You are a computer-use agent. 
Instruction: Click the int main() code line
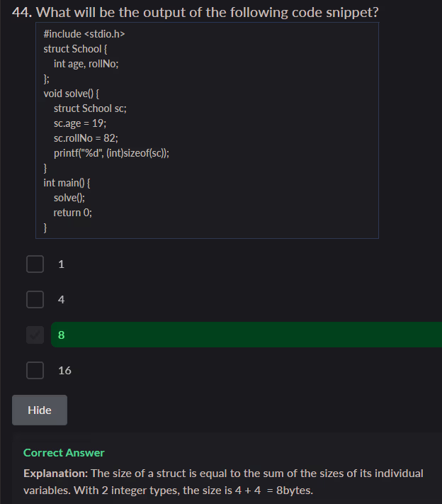pyautogui.click(x=67, y=183)
